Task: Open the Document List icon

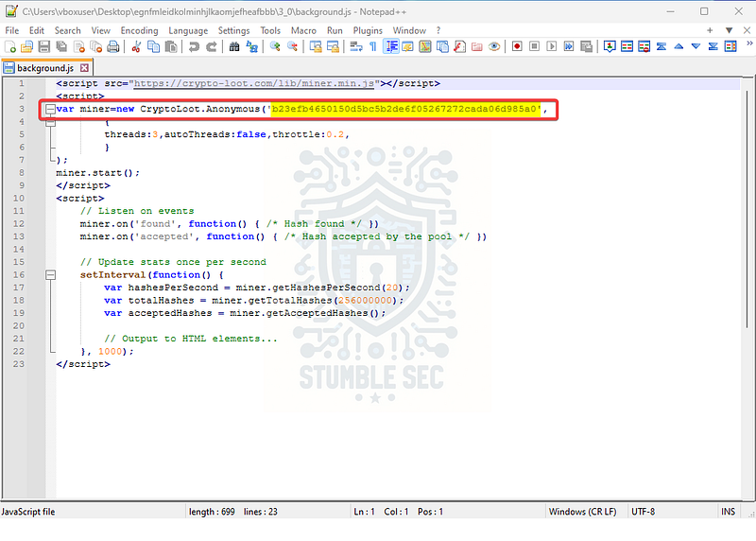Action: click(x=442, y=46)
